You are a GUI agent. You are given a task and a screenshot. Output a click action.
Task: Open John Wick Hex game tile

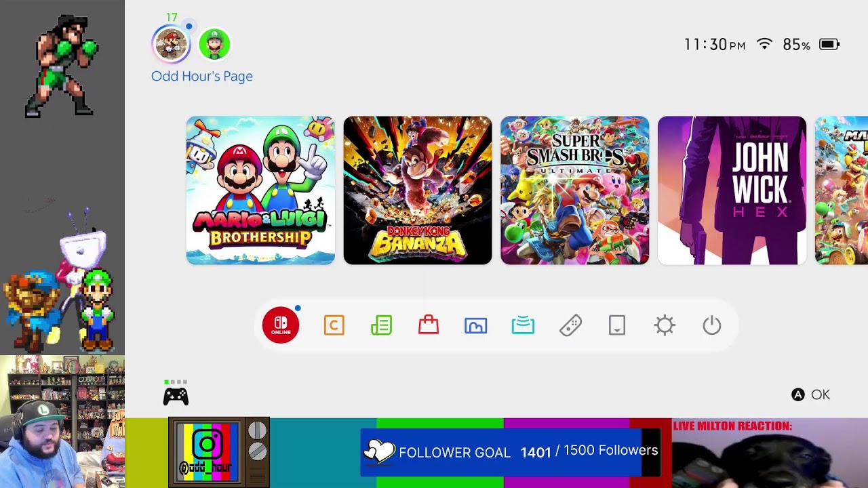(732, 190)
